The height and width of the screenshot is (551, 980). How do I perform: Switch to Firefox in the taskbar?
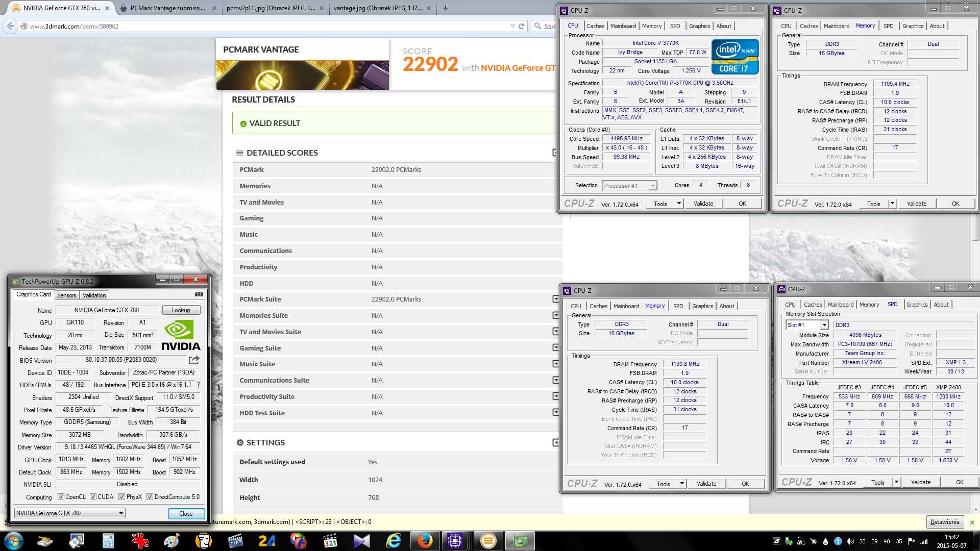424,541
